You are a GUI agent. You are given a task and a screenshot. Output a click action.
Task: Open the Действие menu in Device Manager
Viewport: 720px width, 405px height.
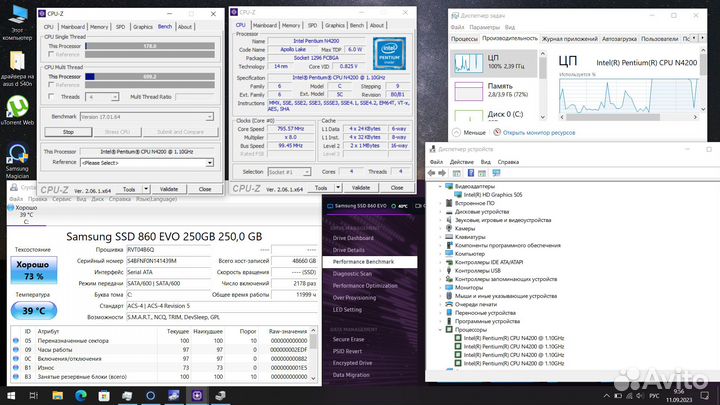click(461, 162)
